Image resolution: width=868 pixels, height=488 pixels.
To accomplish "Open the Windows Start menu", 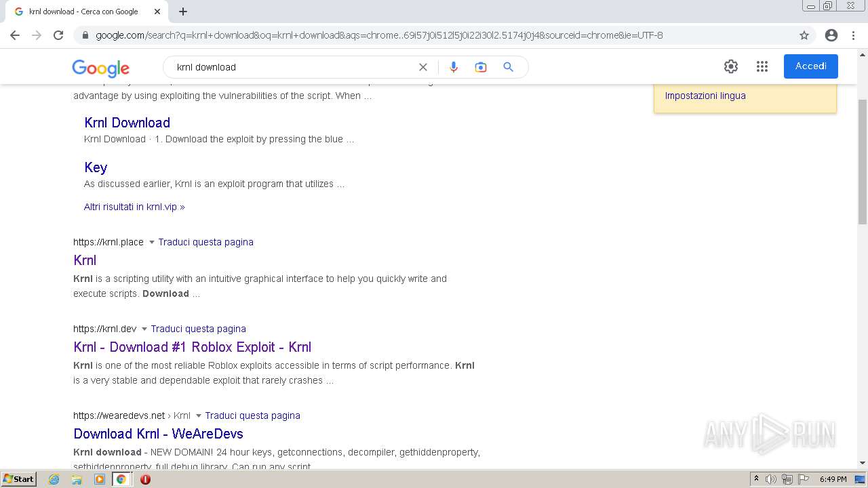I will pos(19,479).
